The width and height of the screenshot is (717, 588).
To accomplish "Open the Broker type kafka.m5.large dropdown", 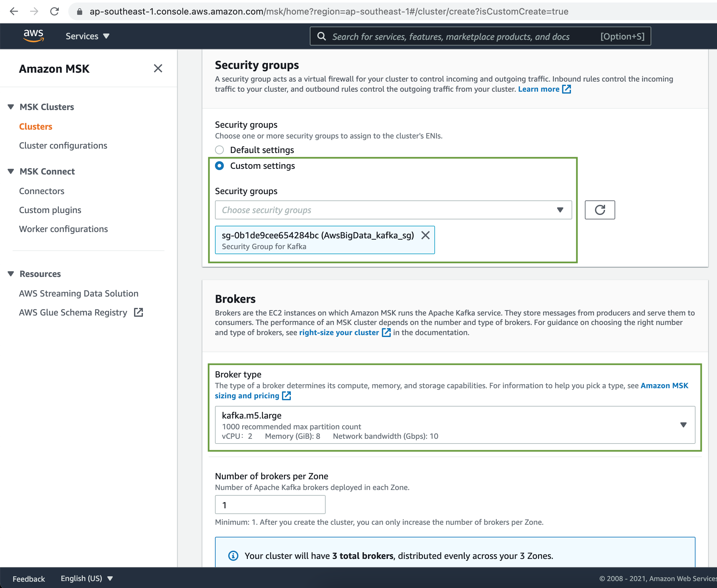I will click(455, 425).
